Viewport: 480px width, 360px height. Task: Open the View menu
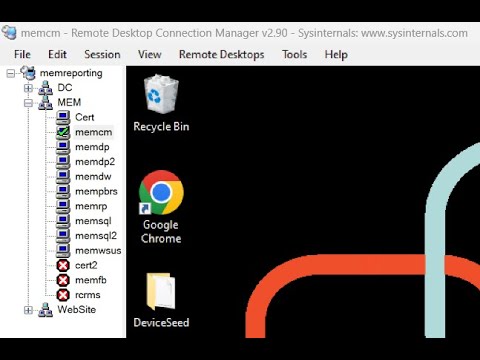(x=150, y=54)
